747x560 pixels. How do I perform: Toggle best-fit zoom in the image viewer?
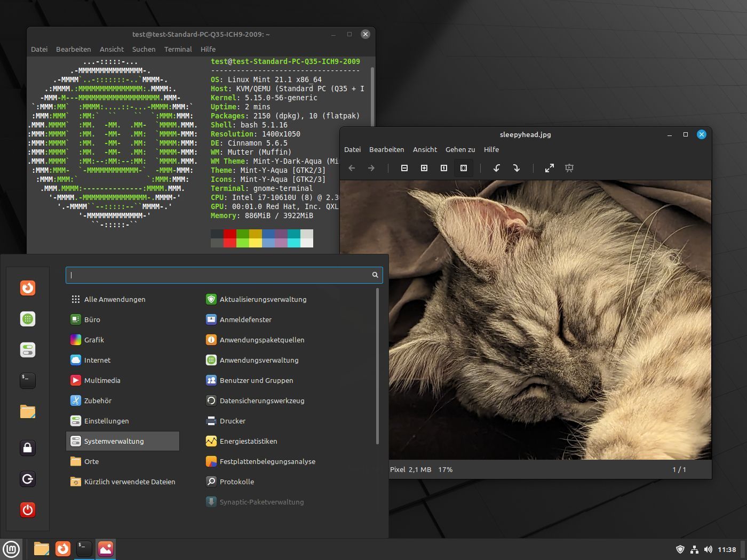point(463,168)
